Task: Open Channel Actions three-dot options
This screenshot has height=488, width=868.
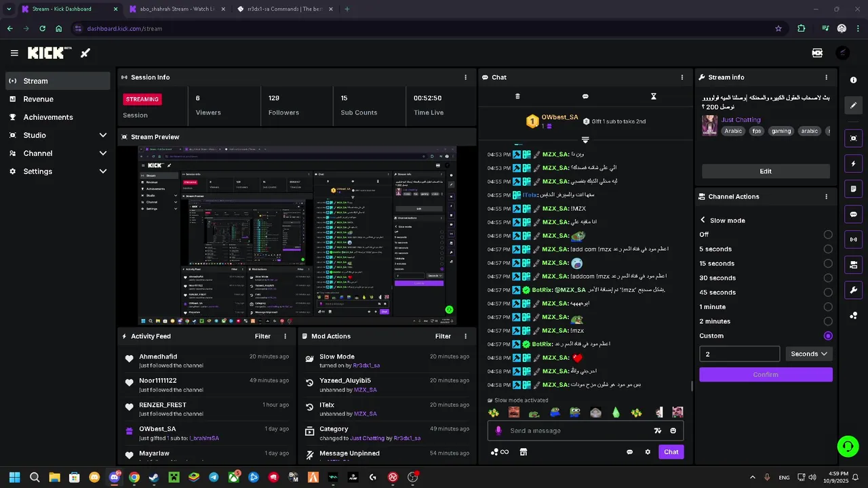Action: (x=826, y=197)
